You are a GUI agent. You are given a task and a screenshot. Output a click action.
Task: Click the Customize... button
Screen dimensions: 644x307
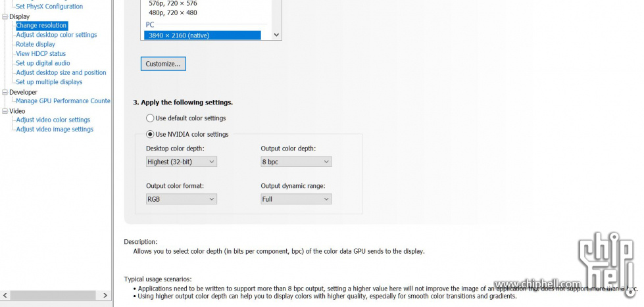pos(163,64)
